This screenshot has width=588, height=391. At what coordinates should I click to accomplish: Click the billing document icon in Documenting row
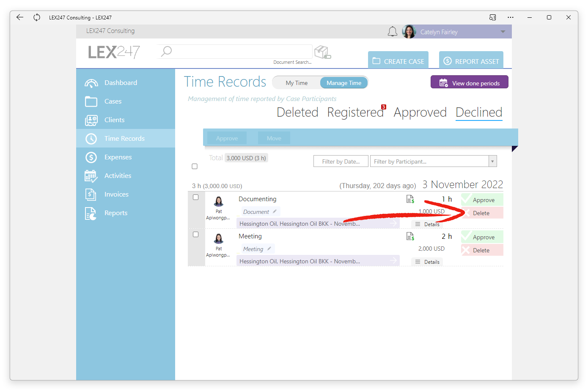[410, 199]
